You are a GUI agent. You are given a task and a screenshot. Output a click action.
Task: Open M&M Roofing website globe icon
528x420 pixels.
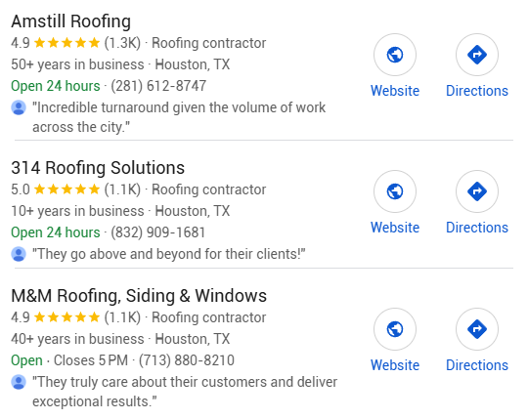pos(395,329)
